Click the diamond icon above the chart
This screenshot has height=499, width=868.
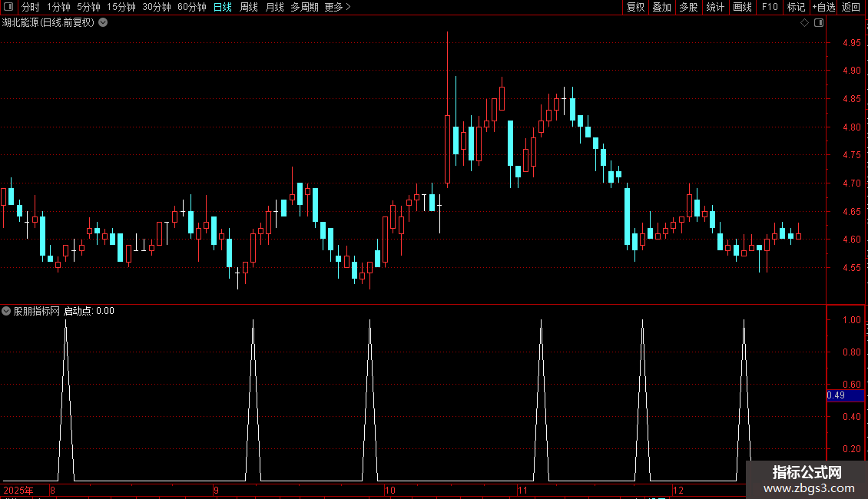pyautogui.click(x=805, y=23)
